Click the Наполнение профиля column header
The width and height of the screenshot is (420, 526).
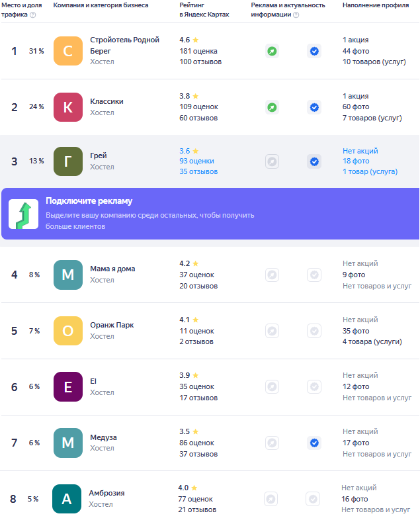(x=376, y=5)
